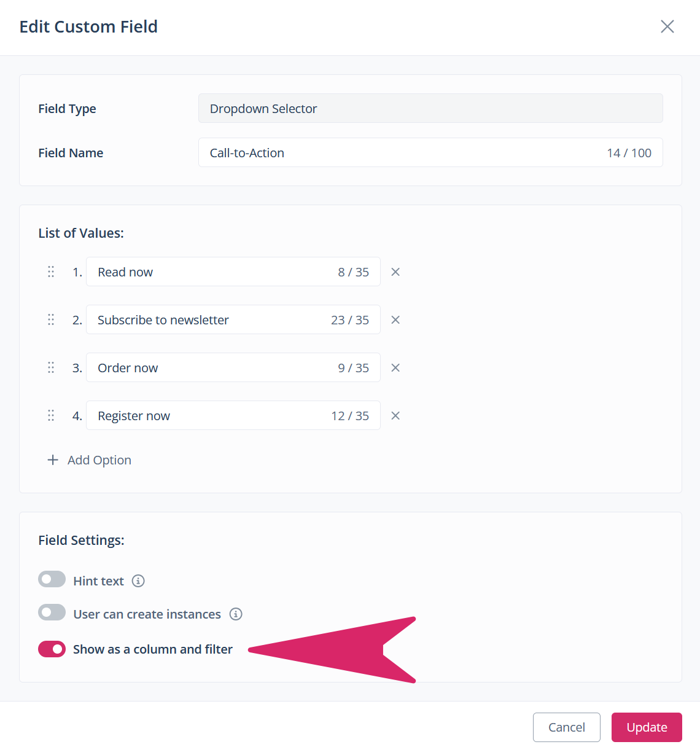The image size is (700, 747).
Task: Grab drag handle for 'Read now' row
Action: (x=51, y=272)
